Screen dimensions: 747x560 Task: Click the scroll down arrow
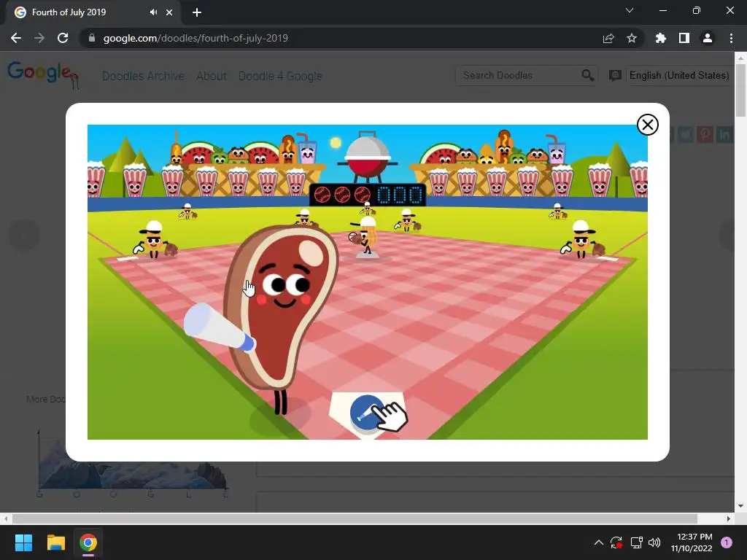(x=740, y=506)
